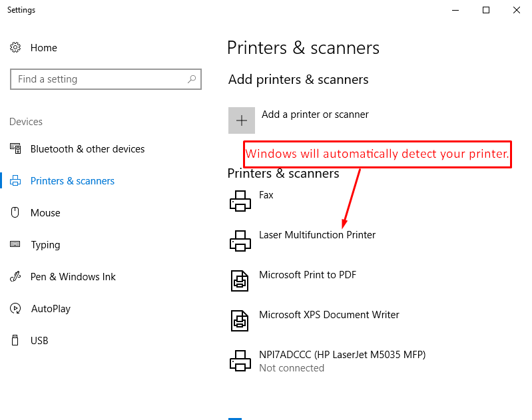Select the Fax printer icon

tap(240, 201)
